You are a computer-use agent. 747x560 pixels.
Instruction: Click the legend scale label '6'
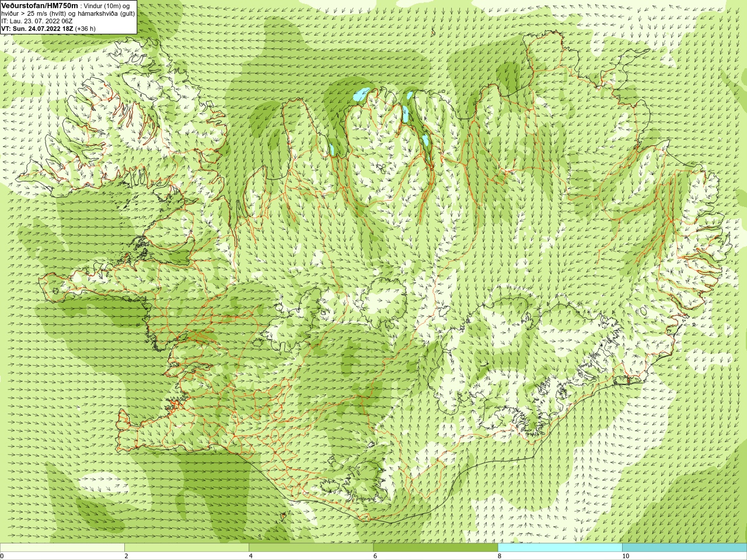(x=375, y=556)
